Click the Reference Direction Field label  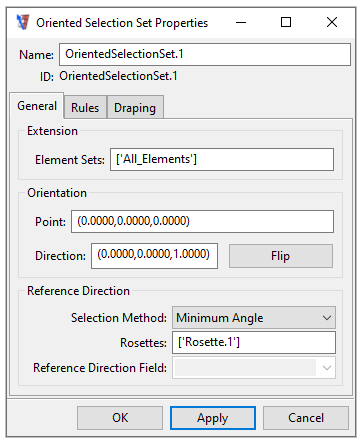pyautogui.click(x=100, y=368)
